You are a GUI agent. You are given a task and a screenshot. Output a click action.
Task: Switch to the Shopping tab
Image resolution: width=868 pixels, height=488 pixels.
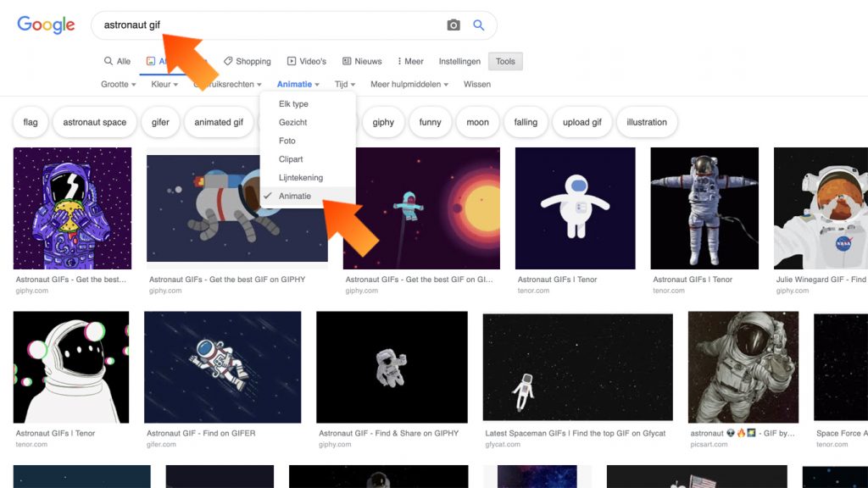tap(247, 61)
